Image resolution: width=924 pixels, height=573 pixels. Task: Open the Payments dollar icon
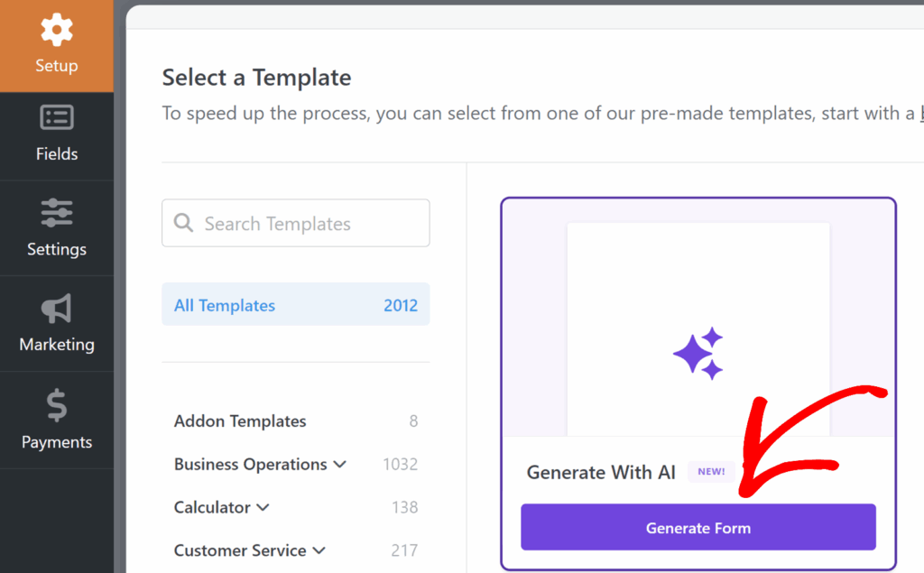coord(57,406)
